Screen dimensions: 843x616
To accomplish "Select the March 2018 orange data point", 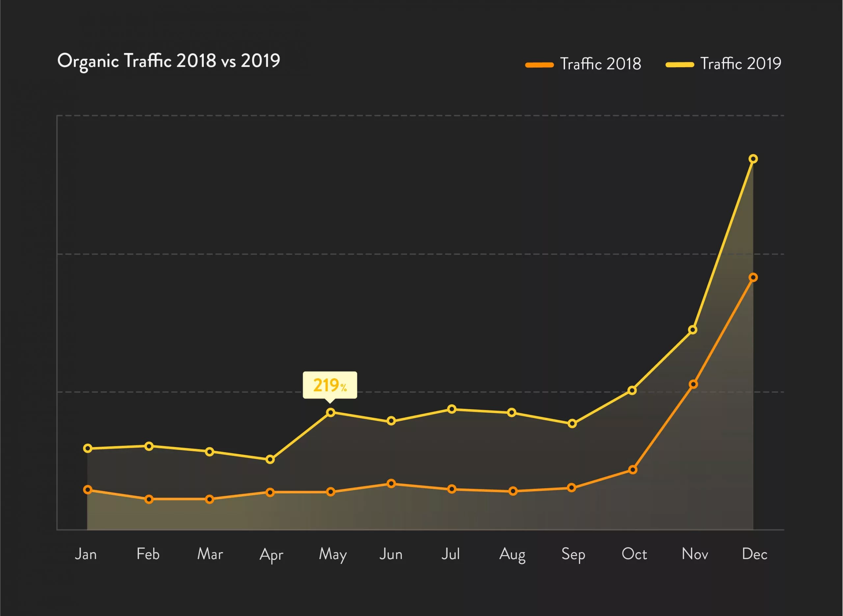I will [x=209, y=499].
